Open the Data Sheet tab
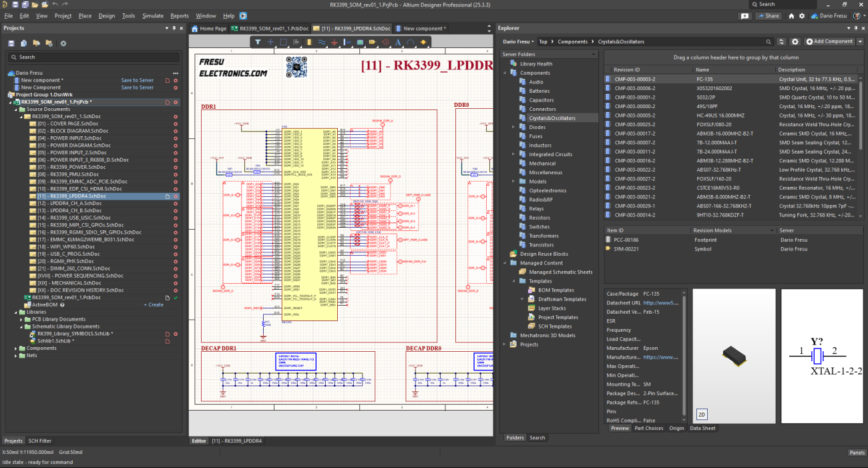 702,428
